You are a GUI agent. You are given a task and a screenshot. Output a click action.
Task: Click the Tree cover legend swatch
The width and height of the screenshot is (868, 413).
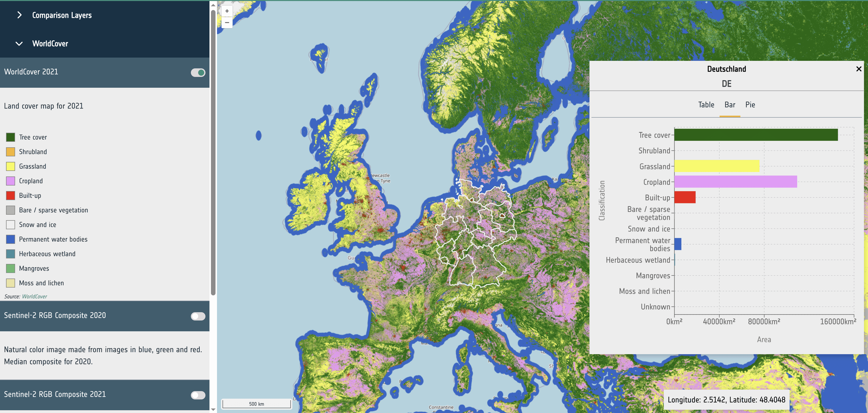11,137
